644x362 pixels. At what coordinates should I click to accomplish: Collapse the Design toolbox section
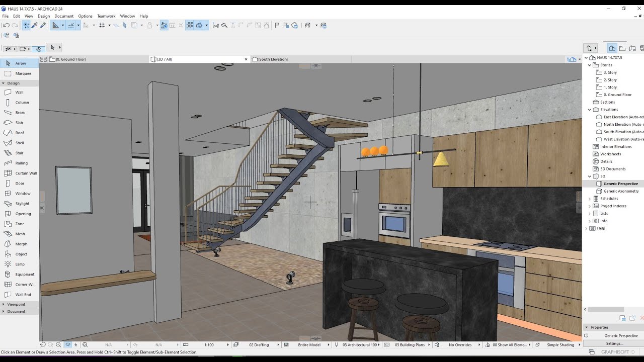pos(3,83)
